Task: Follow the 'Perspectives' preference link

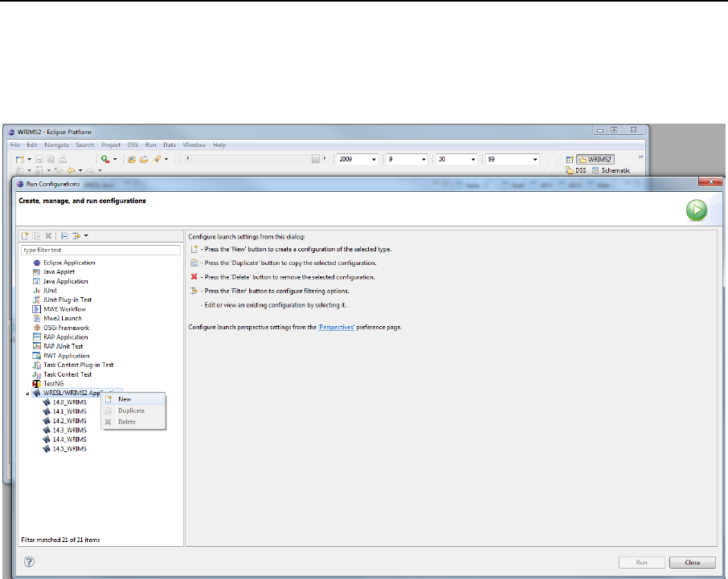Action: [336, 327]
